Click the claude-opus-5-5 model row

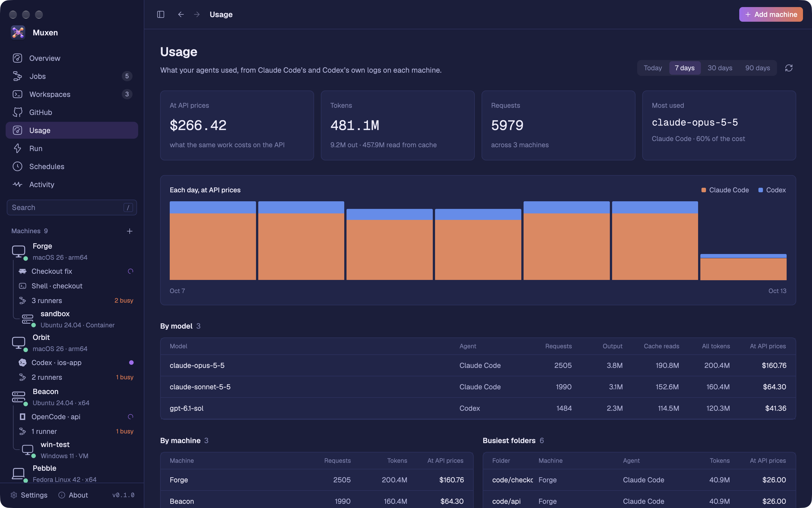(x=478, y=366)
